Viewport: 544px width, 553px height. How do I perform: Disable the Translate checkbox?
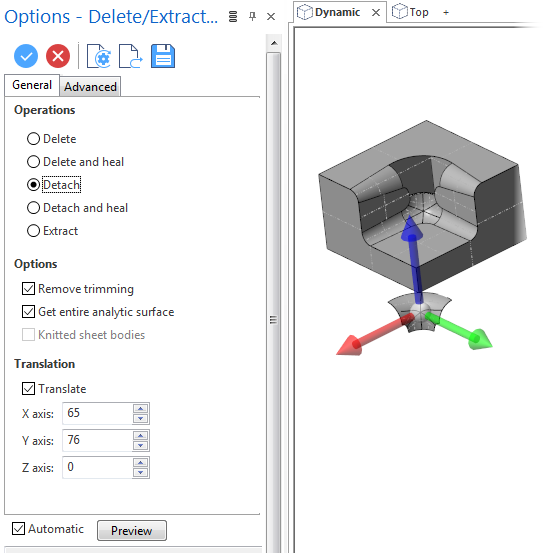[x=29, y=388]
